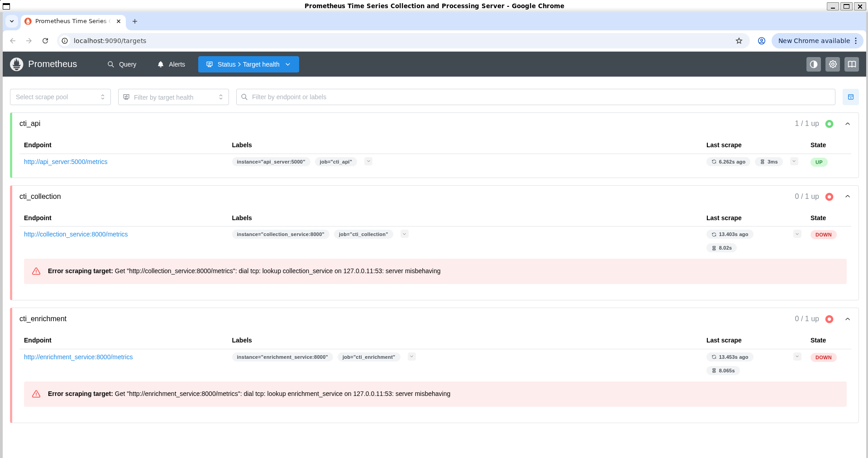Open the collection_service:8000 metrics endpoint link
This screenshot has width=868, height=458.
click(x=76, y=234)
